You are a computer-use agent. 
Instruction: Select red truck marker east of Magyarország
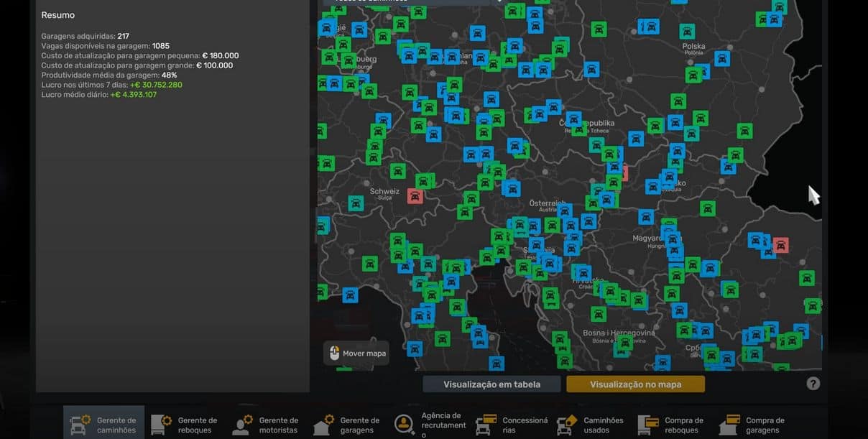coord(780,245)
